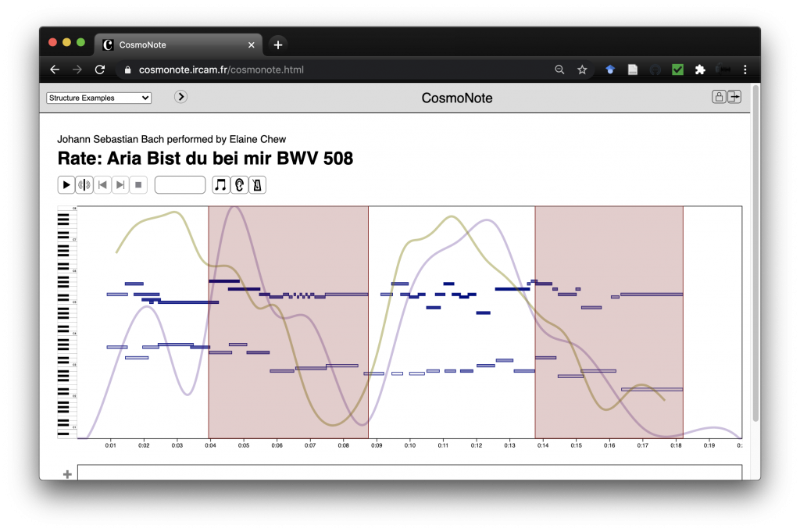800x532 pixels.
Task: Open the Structure Examples dropdown
Action: 99,98
